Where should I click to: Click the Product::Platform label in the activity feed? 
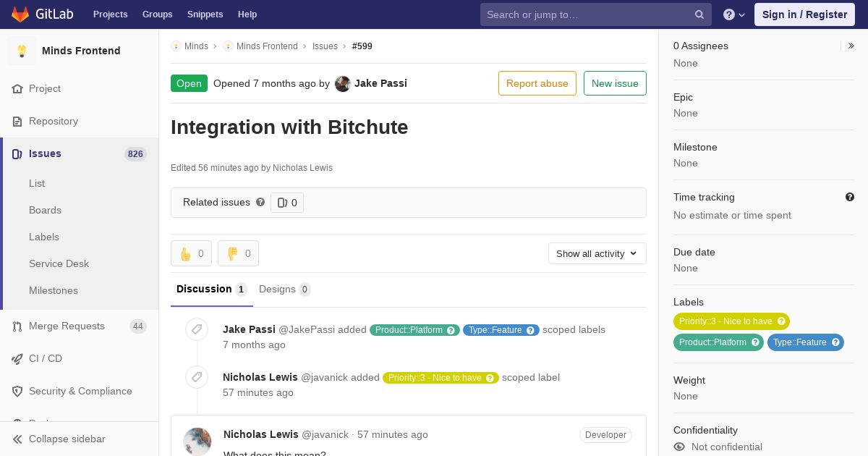(414, 330)
